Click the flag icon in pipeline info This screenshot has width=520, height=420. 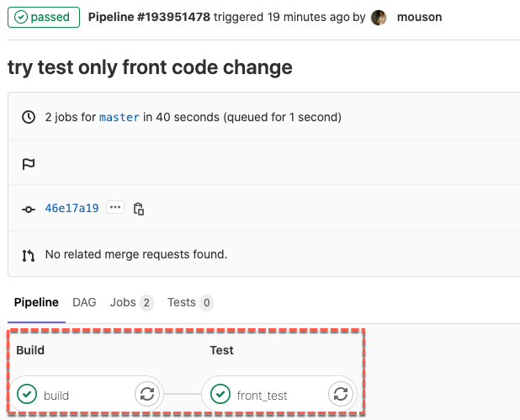29,164
